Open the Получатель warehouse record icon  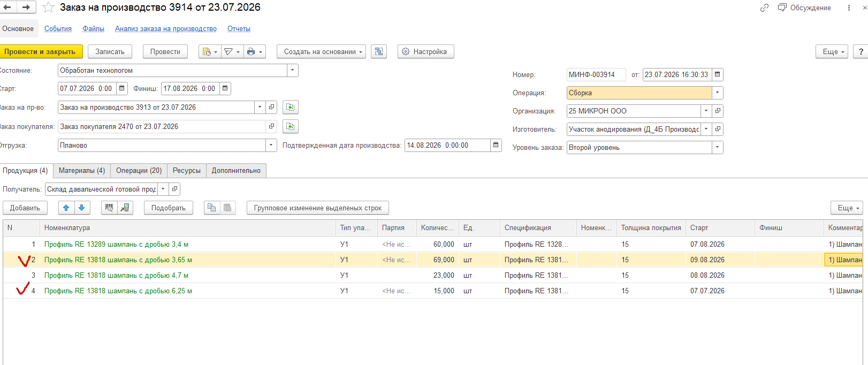[x=174, y=189]
